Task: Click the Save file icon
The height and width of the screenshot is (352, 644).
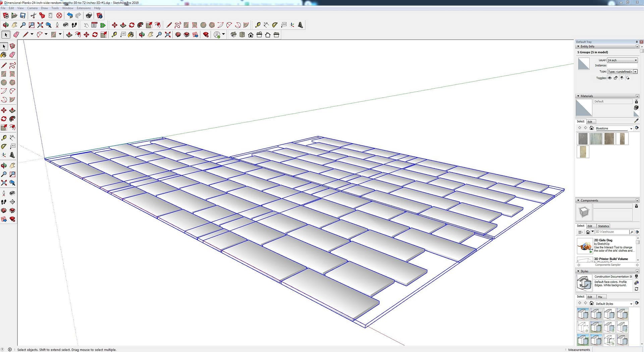Action: [23, 15]
